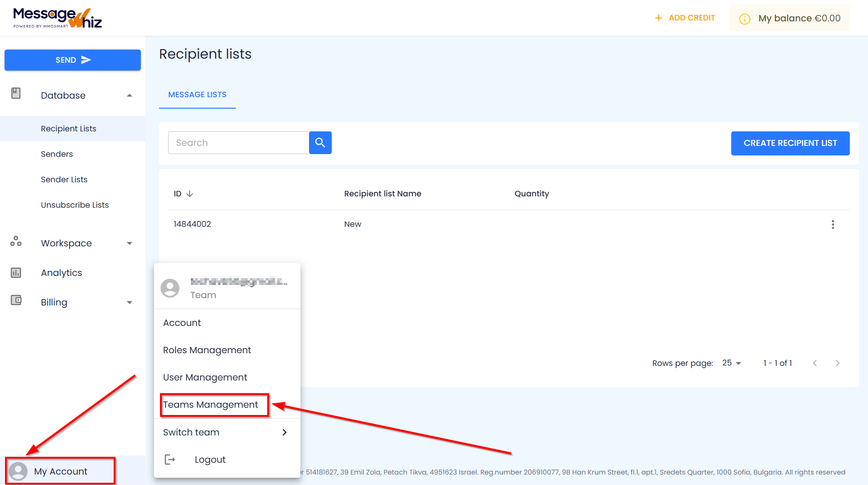The image size is (868, 485).
Task: Switch to the MESSAGE LISTS tab
Action: point(197,95)
